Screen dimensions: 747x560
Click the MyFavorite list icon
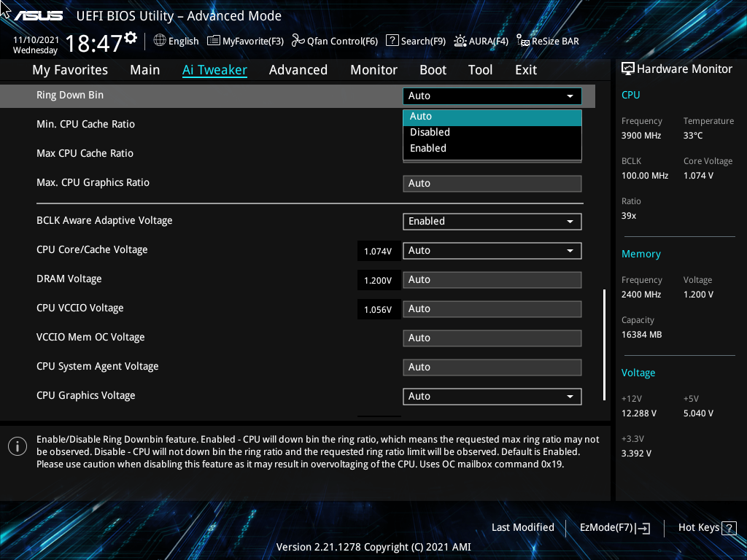(x=214, y=41)
